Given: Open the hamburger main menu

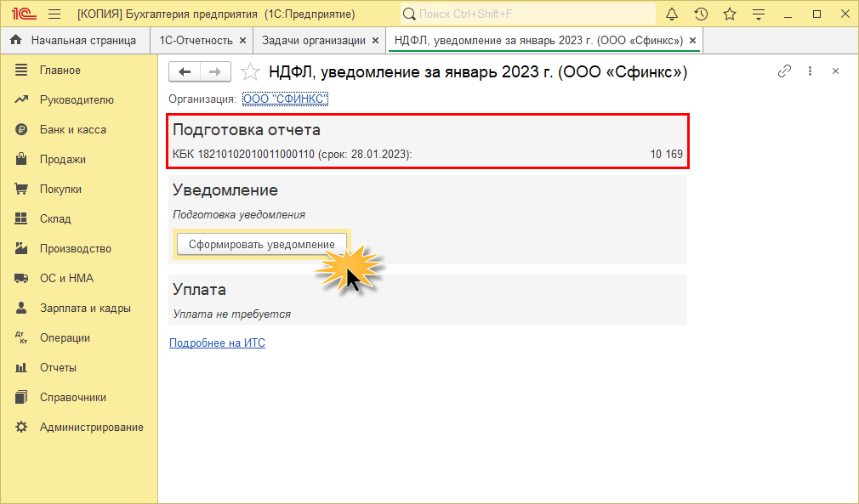Looking at the screenshot, I should 54,14.
